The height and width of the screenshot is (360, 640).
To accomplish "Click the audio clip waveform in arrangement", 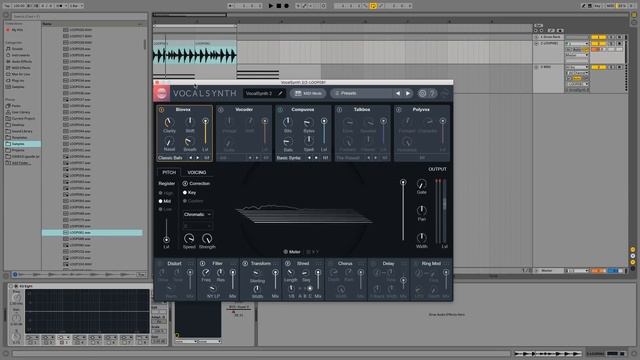I will tap(195, 56).
